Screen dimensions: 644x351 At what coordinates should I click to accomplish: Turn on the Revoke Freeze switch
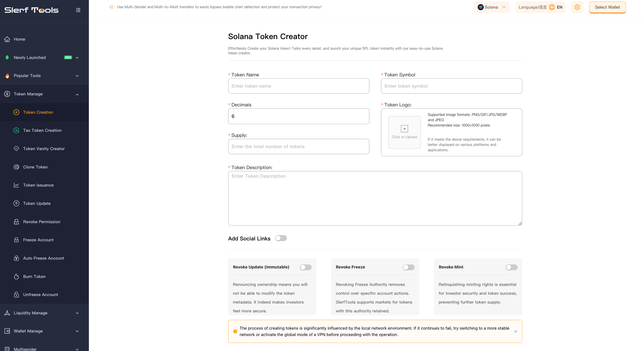click(x=408, y=267)
